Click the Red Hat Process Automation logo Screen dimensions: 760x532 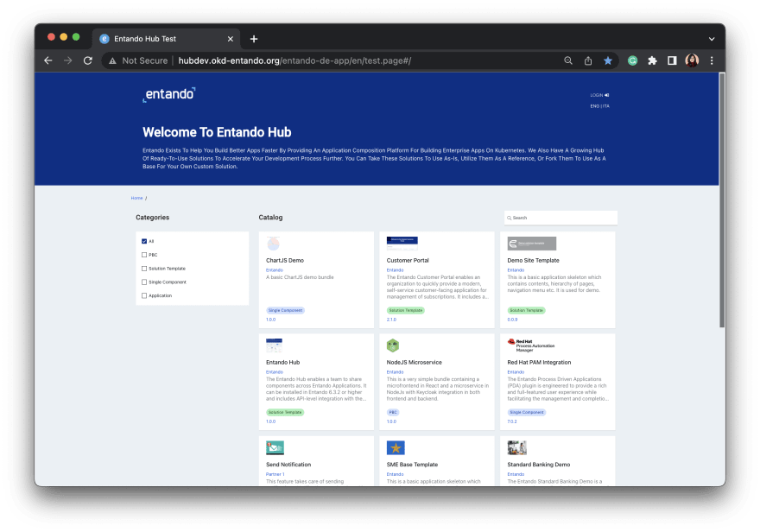[531, 345]
